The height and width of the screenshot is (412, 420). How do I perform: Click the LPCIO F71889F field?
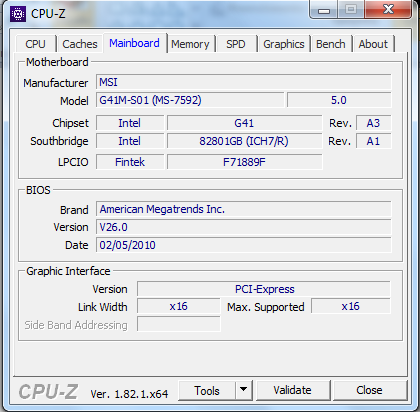[244, 162]
